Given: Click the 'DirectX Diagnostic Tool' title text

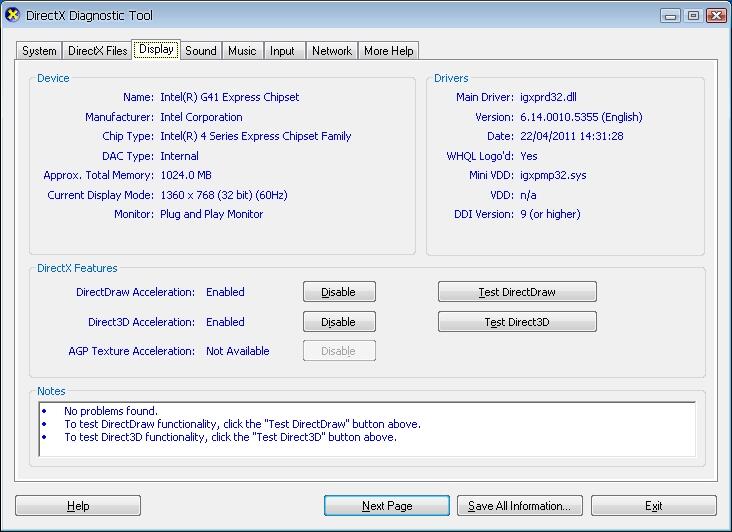Looking at the screenshot, I should (x=89, y=15).
